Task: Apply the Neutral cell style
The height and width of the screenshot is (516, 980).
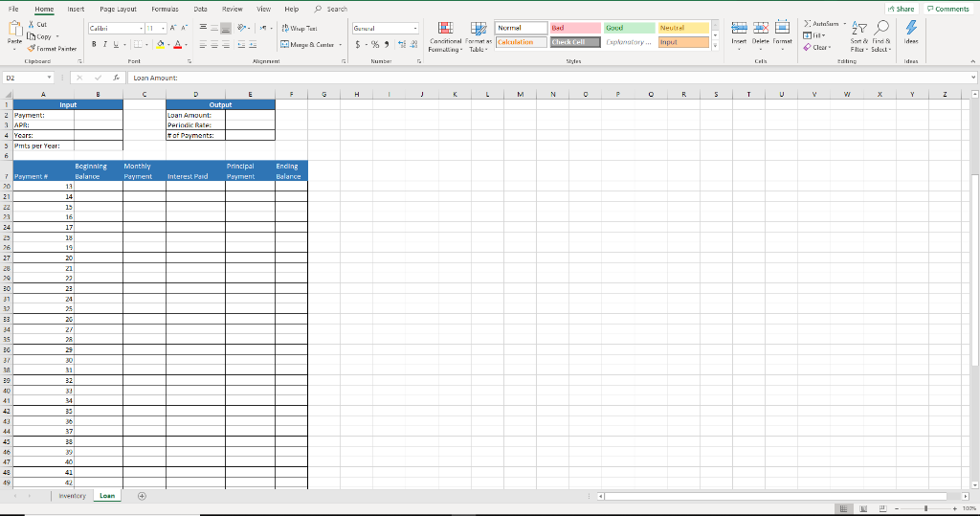Action: tap(683, 28)
